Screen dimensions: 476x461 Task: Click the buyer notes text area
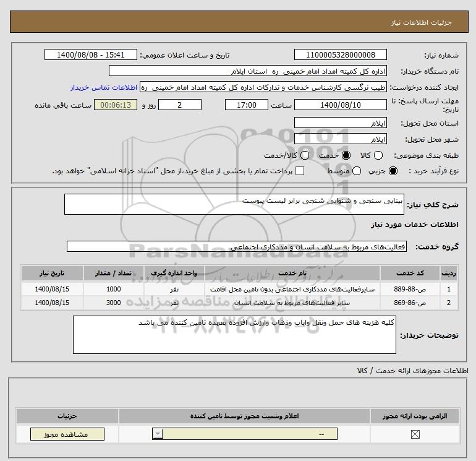click(234, 335)
